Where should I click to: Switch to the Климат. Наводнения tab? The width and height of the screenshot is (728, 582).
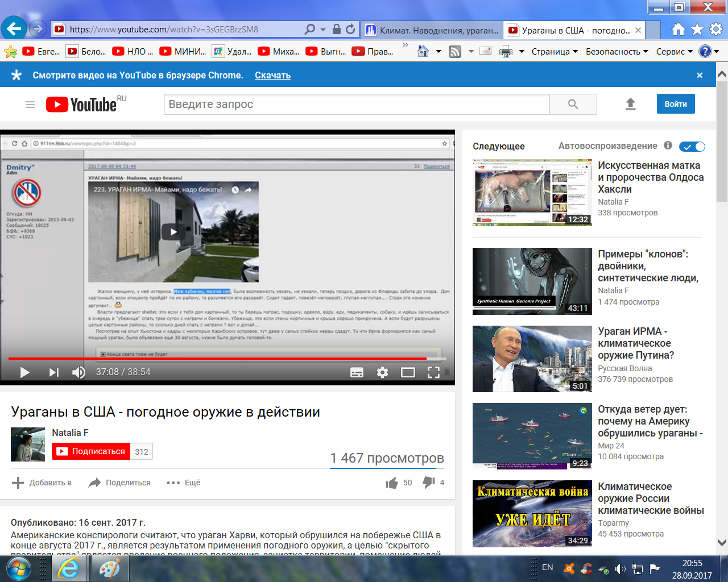tap(432, 30)
